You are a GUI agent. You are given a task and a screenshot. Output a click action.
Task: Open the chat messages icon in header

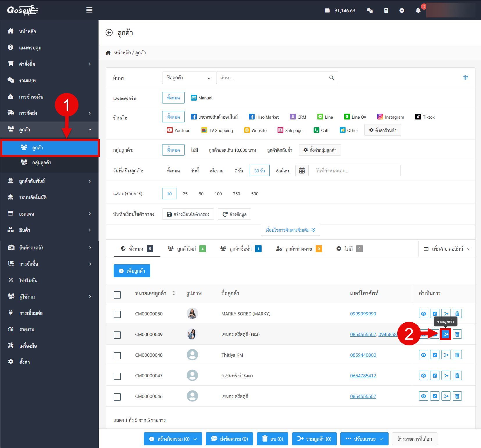pos(369,10)
